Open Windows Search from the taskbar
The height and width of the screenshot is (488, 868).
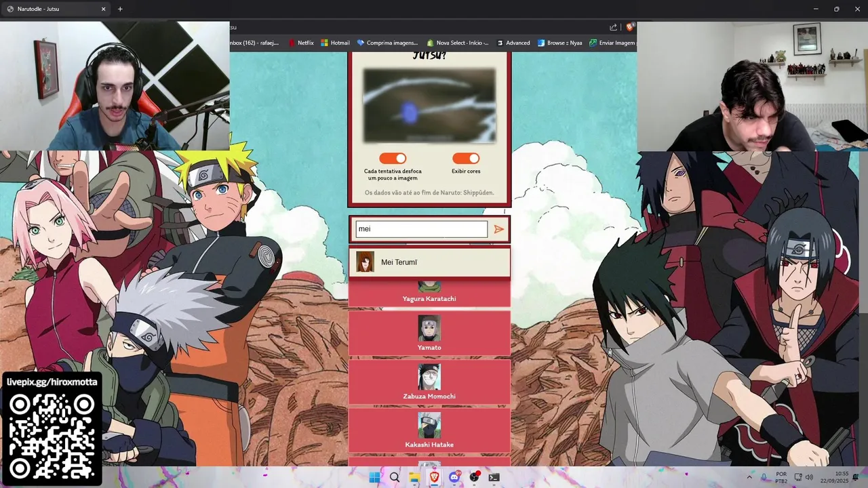pos(395,477)
